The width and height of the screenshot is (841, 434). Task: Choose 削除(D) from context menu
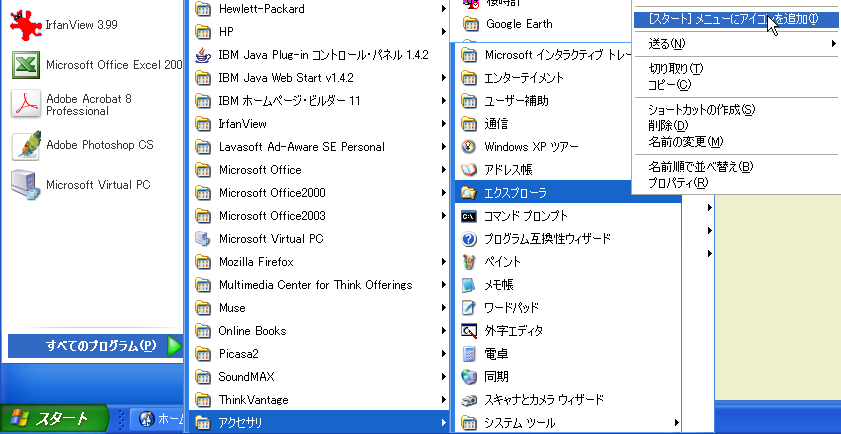(668, 126)
